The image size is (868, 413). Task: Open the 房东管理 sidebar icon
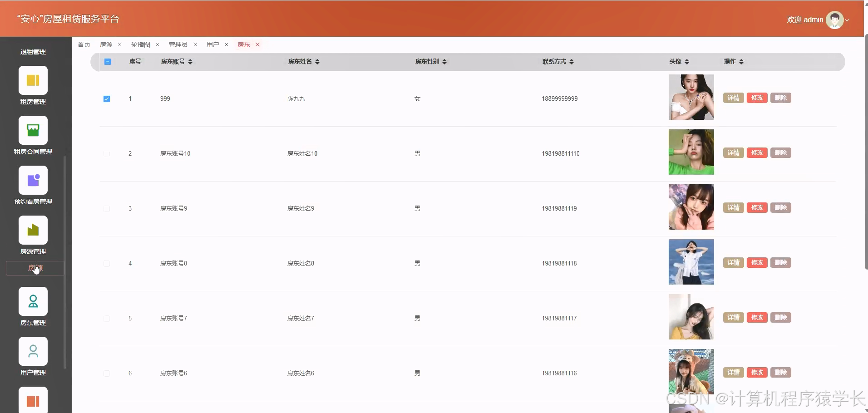click(x=33, y=301)
